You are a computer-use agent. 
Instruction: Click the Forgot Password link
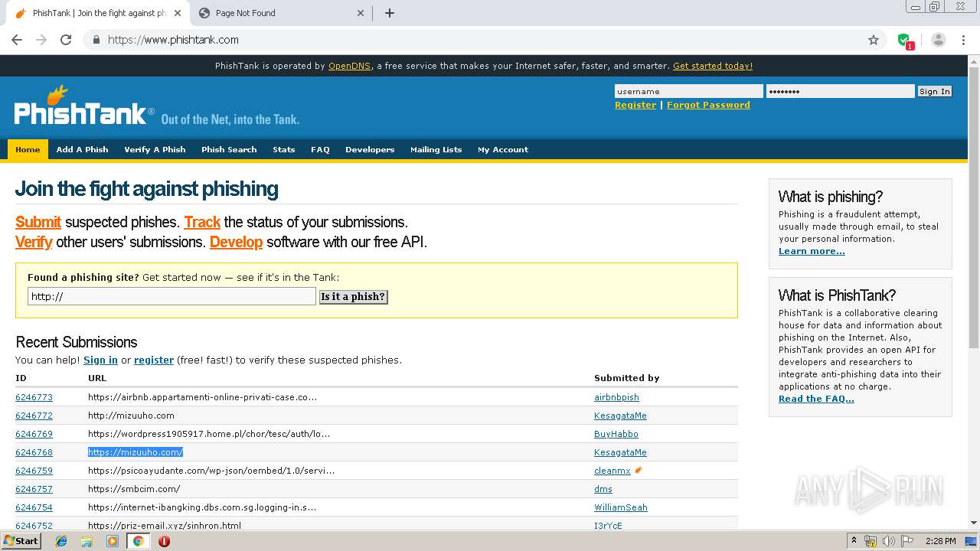[708, 105]
